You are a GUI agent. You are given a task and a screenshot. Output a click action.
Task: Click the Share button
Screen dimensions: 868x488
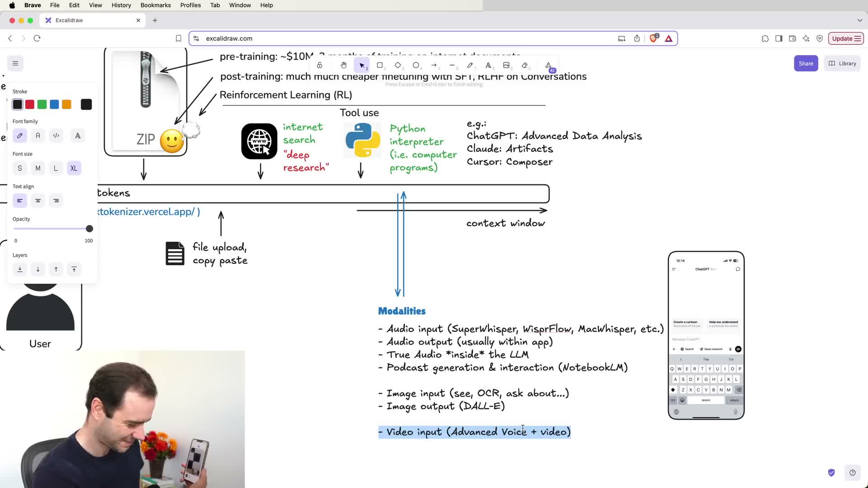tap(806, 63)
